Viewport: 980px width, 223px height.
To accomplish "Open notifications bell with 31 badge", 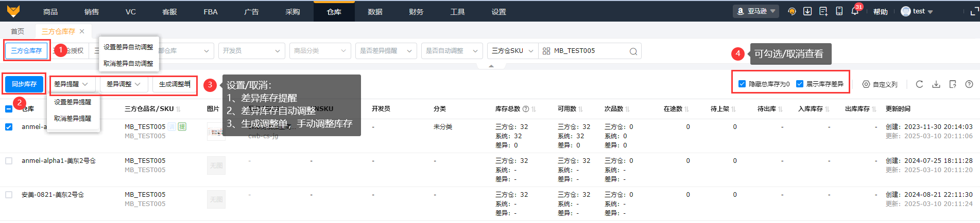I will pyautogui.click(x=855, y=11).
